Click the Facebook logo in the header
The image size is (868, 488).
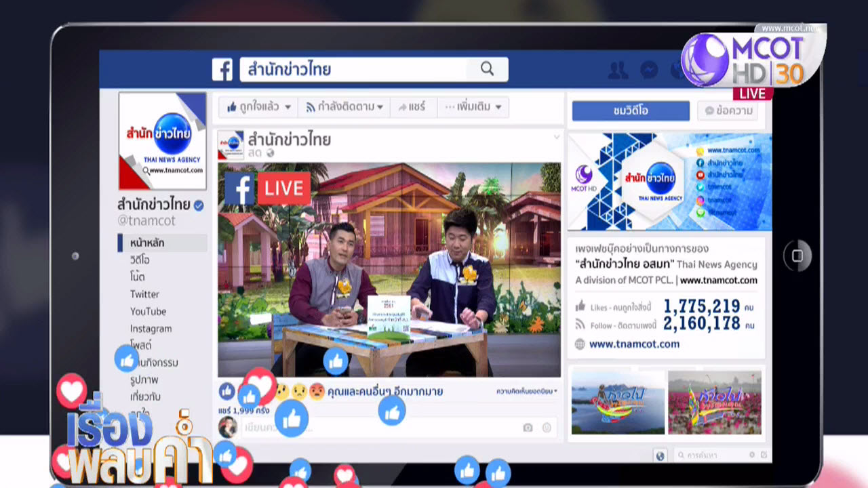pyautogui.click(x=222, y=69)
